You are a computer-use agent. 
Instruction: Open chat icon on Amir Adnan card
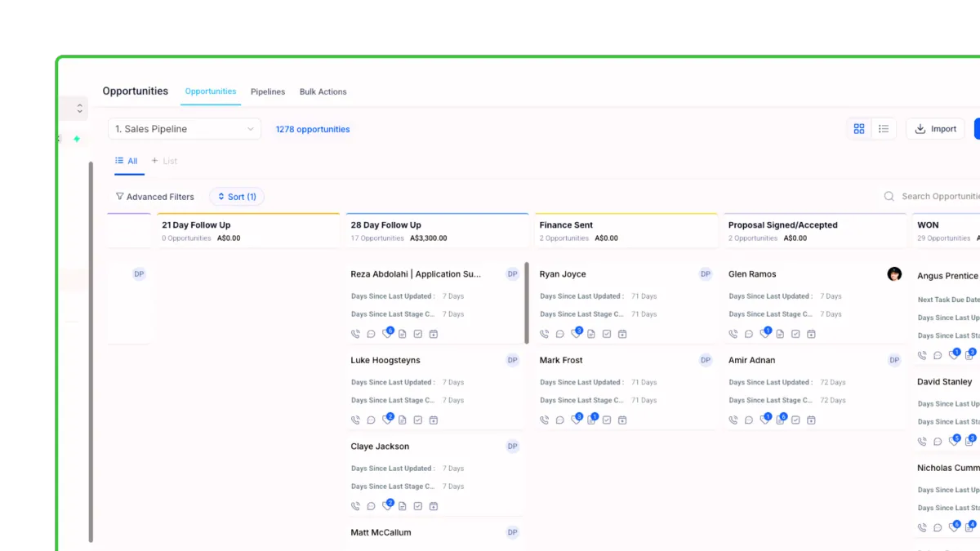click(748, 420)
